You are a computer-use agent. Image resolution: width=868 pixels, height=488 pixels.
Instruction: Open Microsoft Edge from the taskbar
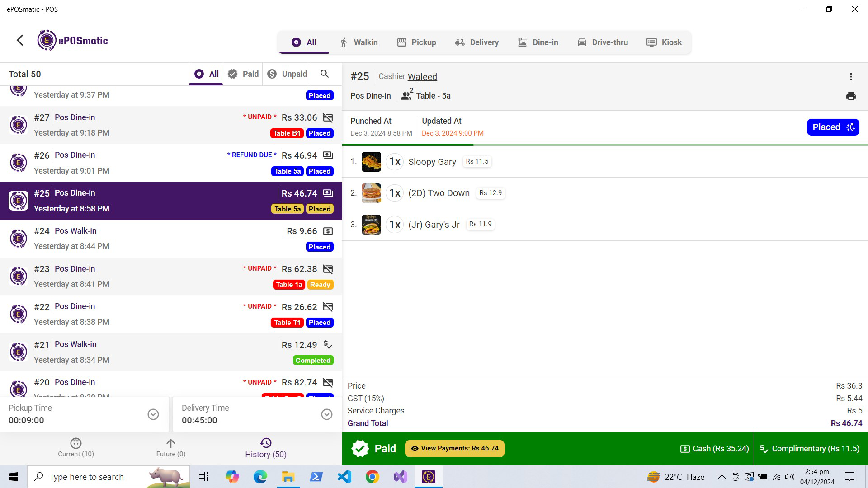[260, 477]
